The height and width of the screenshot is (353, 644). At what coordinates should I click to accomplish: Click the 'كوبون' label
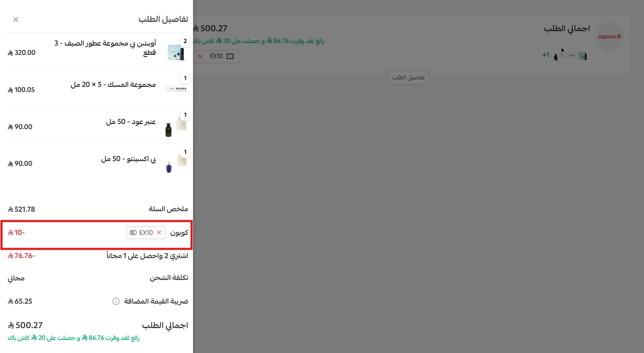click(x=179, y=233)
